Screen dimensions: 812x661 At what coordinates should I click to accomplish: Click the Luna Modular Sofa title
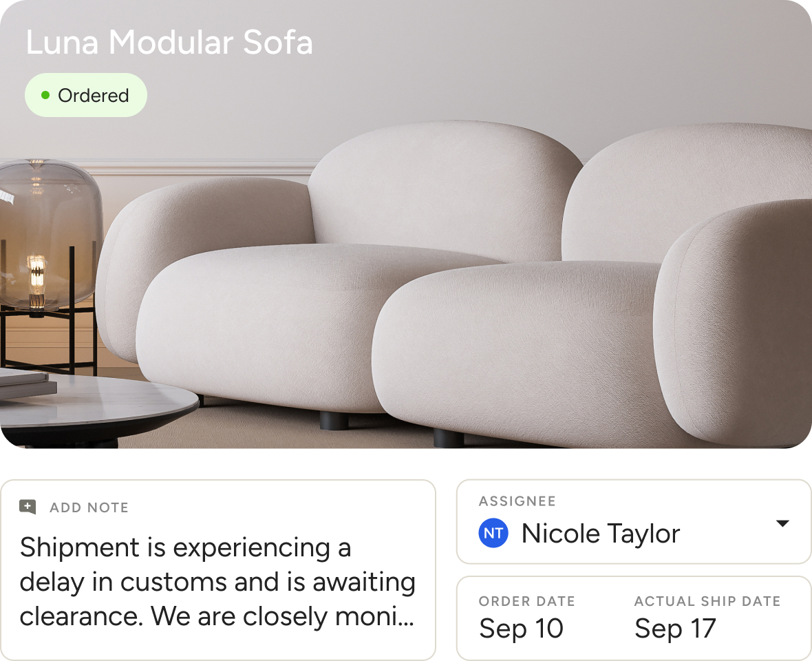[169, 43]
